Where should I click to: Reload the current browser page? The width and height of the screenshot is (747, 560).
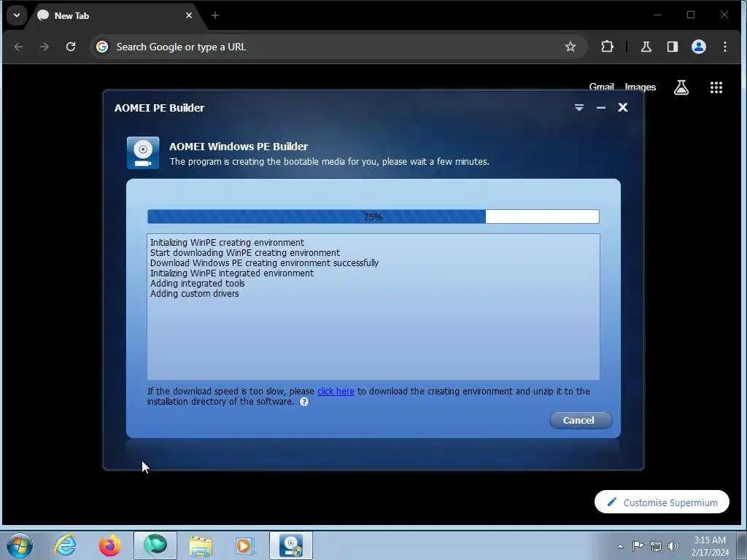[71, 47]
